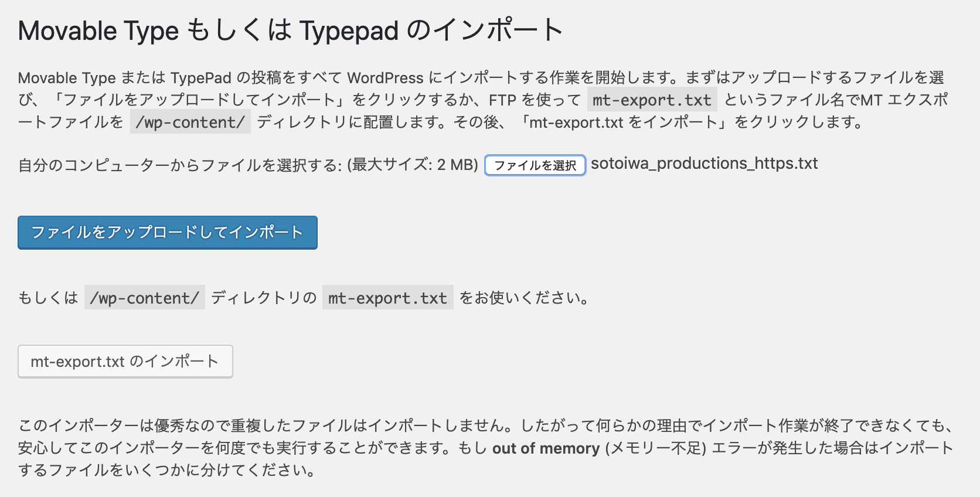The width and height of the screenshot is (980, 497).
Task: Click the 最大サイズ: 2 MB size note
Action: pyautogui.click(x=413, y=165)
